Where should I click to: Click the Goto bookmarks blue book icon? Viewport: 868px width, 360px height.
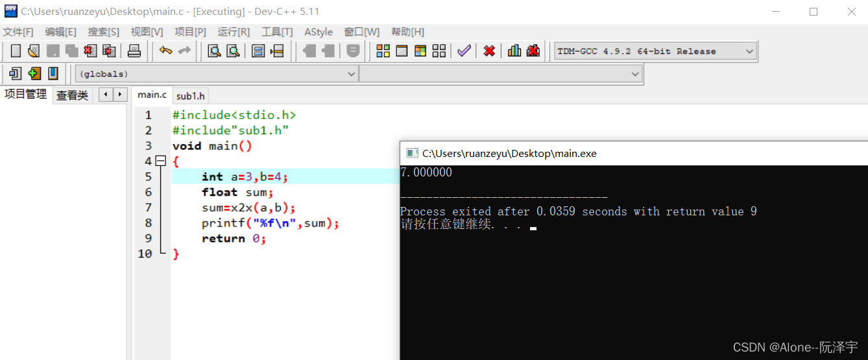click(x=53, y=73)
